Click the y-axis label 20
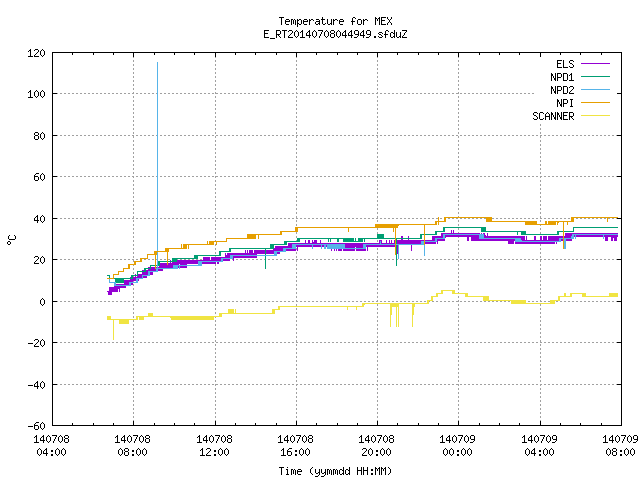Viewport: 640px width, 480px height. (x=40, y=260)
